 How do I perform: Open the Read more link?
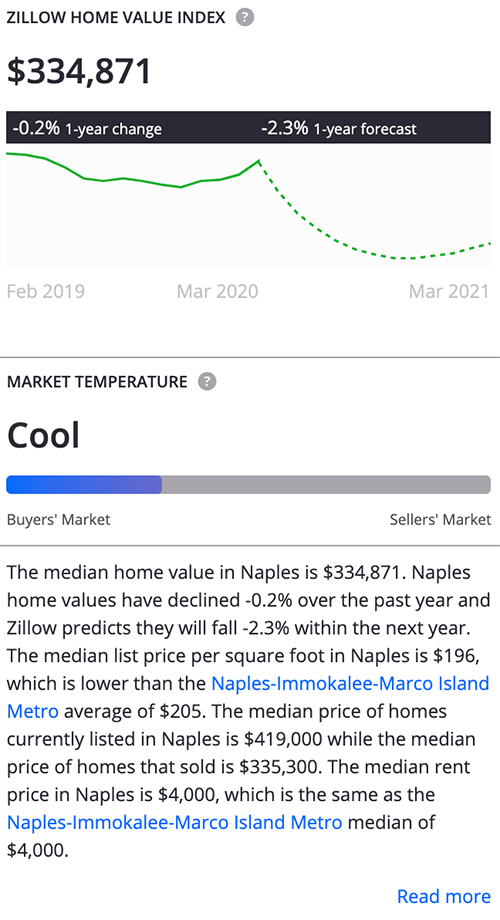tap(444, 897)
